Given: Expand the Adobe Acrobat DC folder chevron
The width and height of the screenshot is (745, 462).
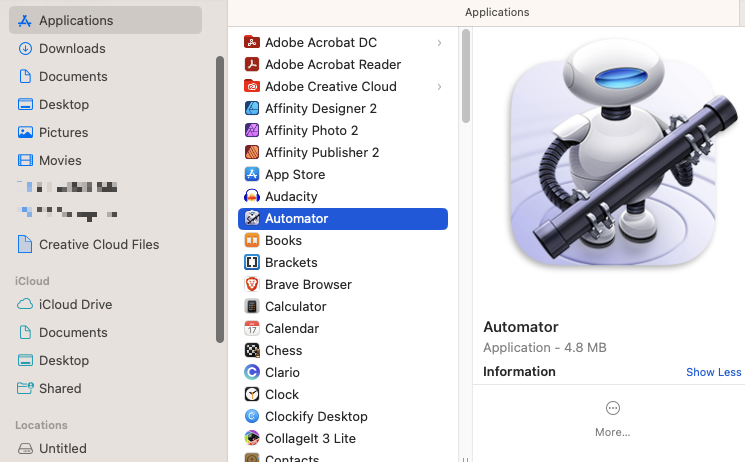Looking at the screenshot, I should tap(439, 43).
